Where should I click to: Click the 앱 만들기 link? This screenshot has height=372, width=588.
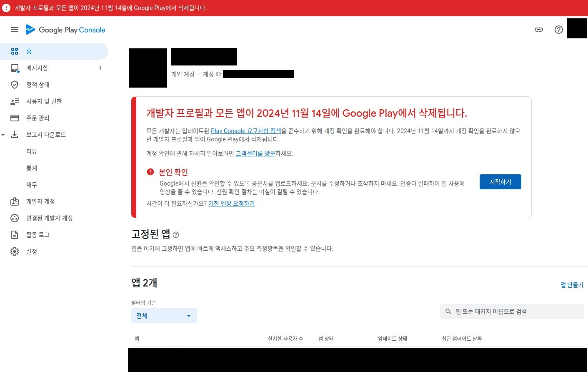(572, 285)
